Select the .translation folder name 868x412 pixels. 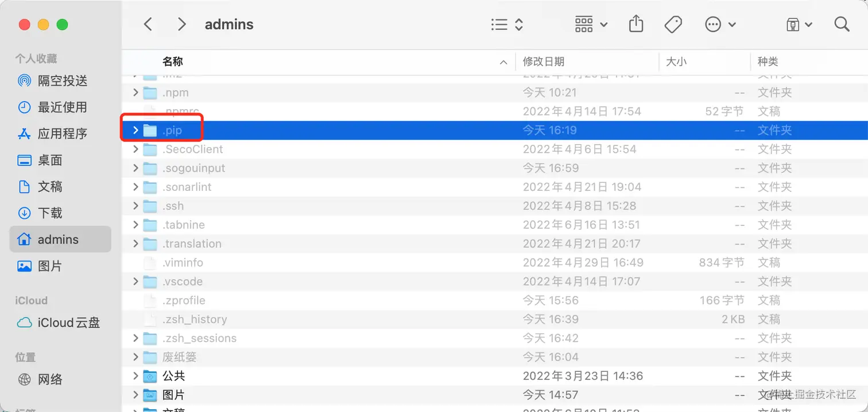point(192,244)
